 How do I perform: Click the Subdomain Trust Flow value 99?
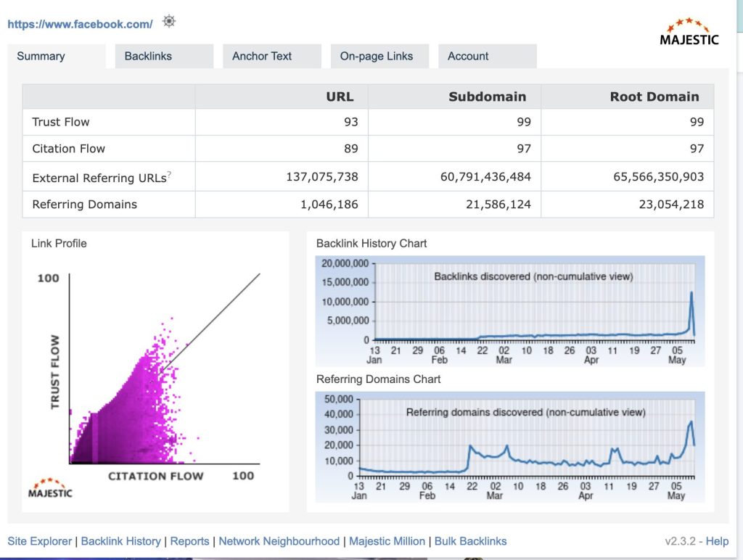pyautogui.click(x=524, y=122)
